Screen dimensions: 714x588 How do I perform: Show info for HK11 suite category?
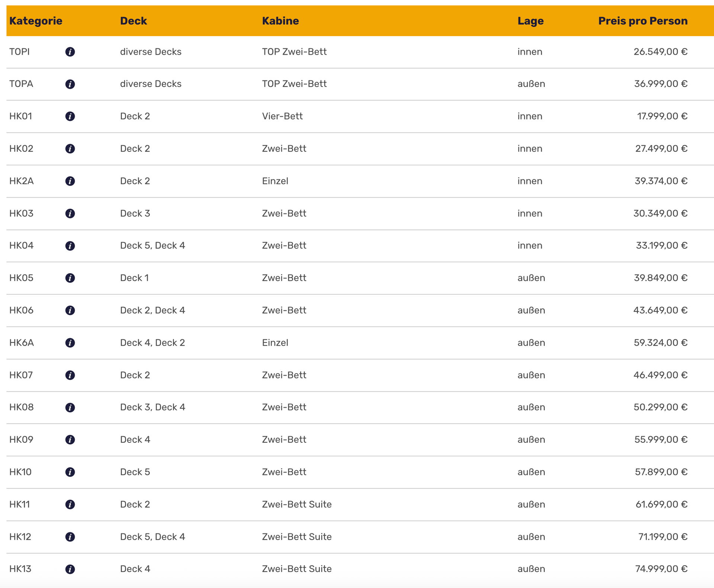(x=70, y=504)
